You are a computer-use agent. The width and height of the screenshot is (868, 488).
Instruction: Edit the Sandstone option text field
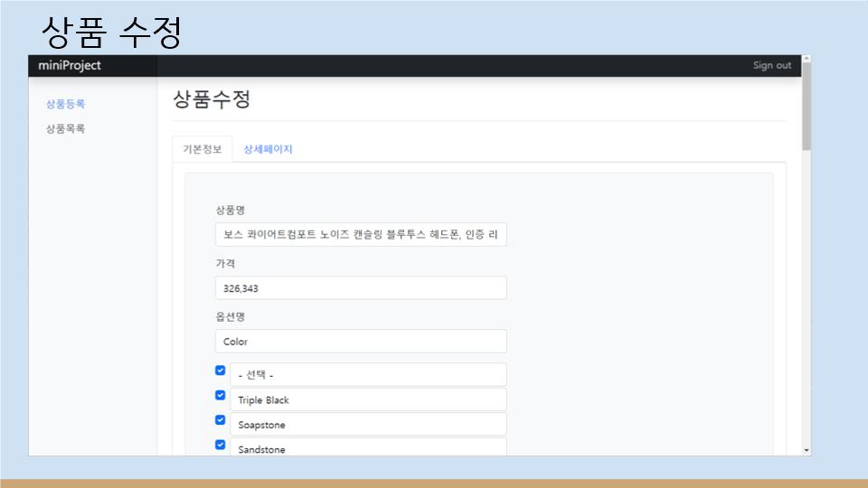tap(368, 447)
